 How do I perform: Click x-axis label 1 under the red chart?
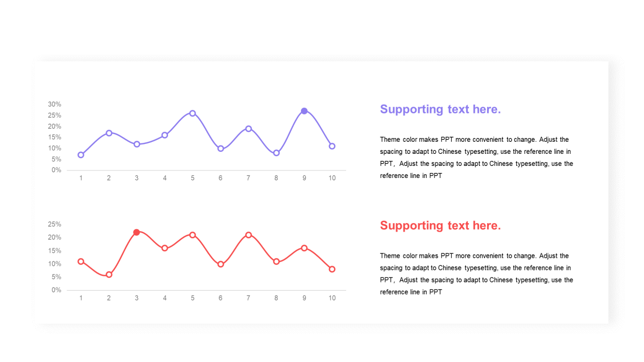[x=81, y=298]
